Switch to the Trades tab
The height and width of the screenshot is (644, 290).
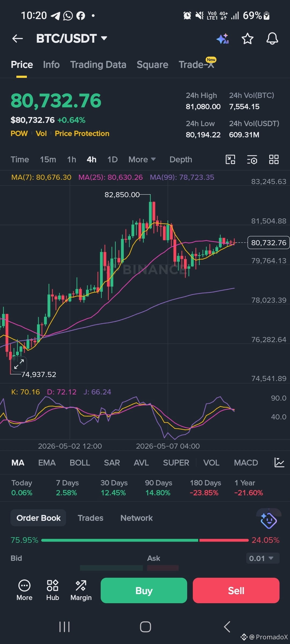point(90,518)
